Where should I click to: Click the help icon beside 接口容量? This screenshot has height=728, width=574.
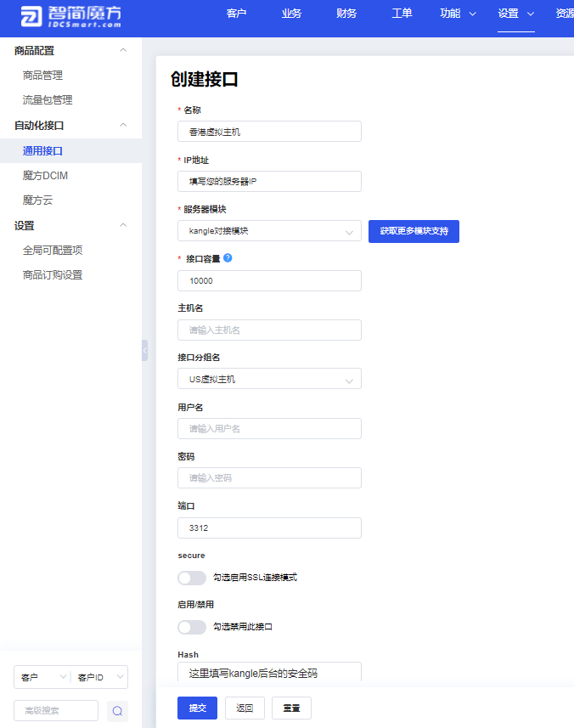click(228, 258)
